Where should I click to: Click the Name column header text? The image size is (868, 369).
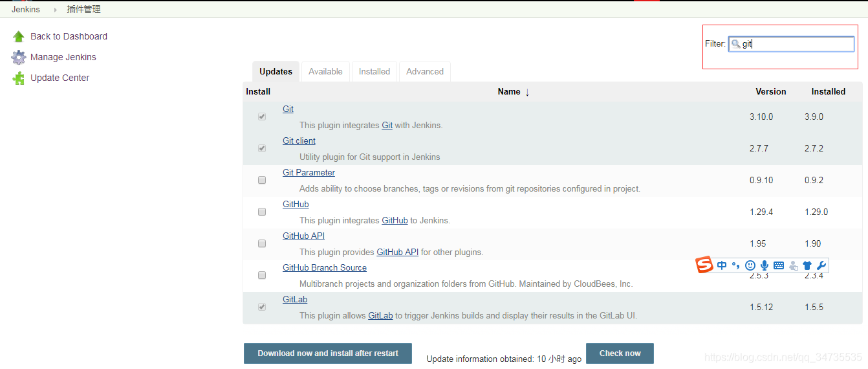click(509, 92)
